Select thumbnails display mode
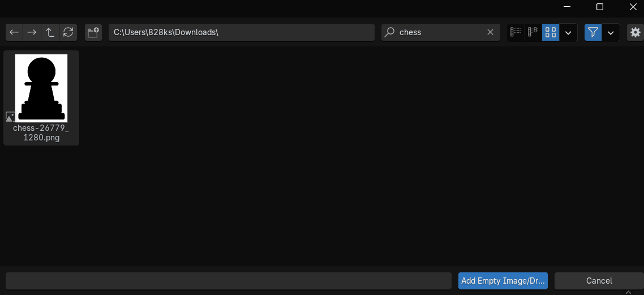644x295 pixels. [x=550, y=32]
